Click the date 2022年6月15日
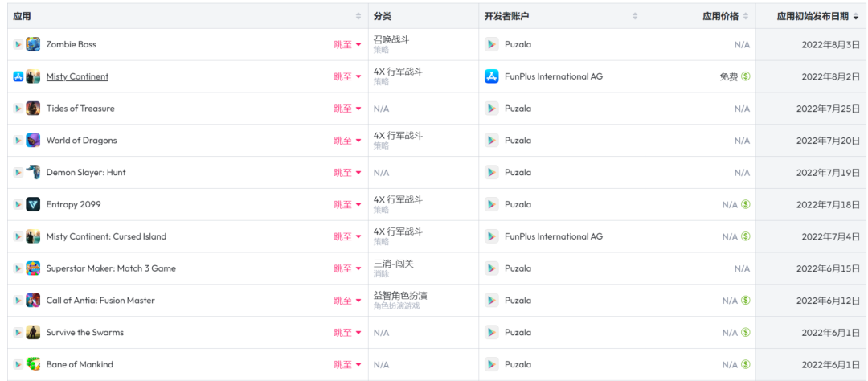Viewport: 868px width, 381px height. 829,268
